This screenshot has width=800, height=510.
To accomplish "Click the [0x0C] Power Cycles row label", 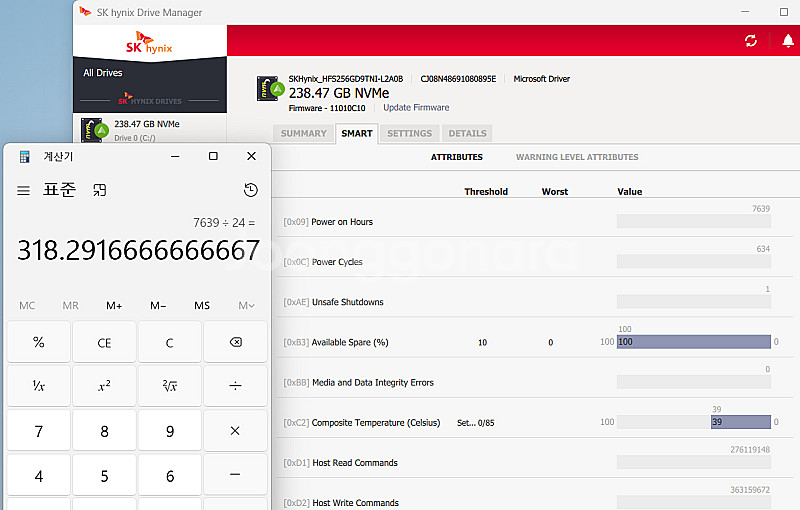I will (323, 262).
